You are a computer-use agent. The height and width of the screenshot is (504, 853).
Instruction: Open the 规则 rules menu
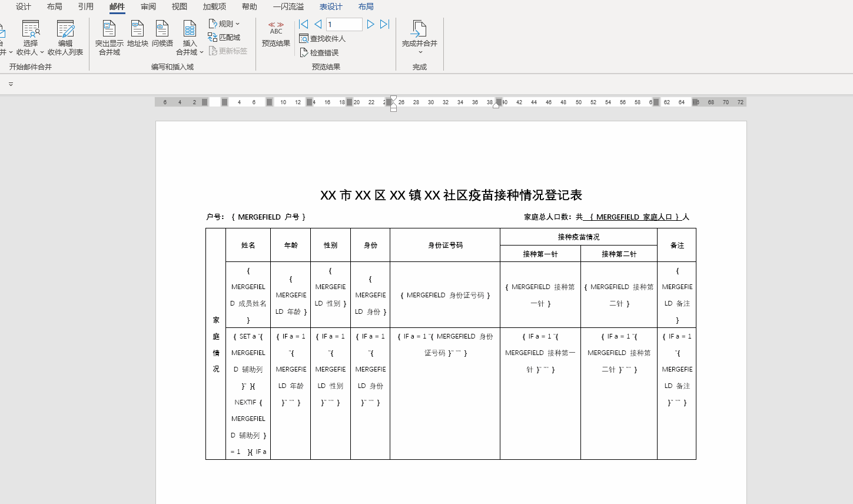224,24
